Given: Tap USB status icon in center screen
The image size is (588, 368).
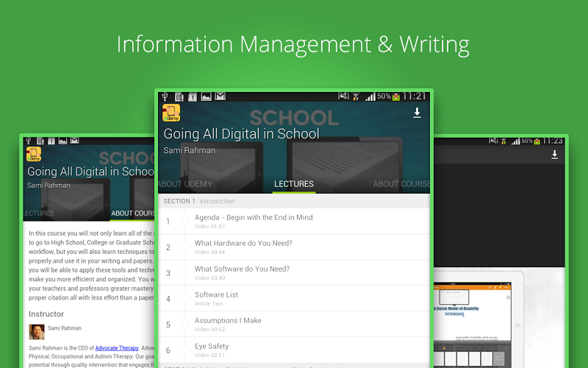Looking at the screenshot, I should pos(165,97).
